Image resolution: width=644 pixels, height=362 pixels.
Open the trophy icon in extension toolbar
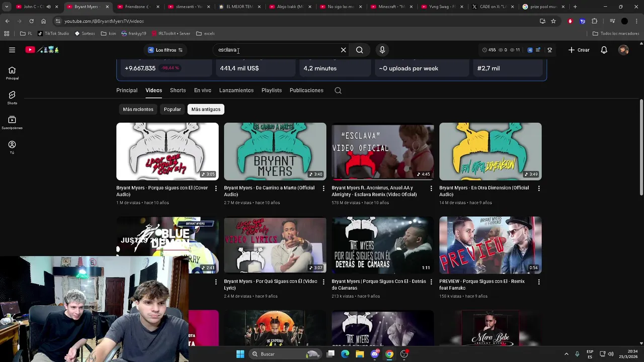pyautogui.click(x=549, y=50)
